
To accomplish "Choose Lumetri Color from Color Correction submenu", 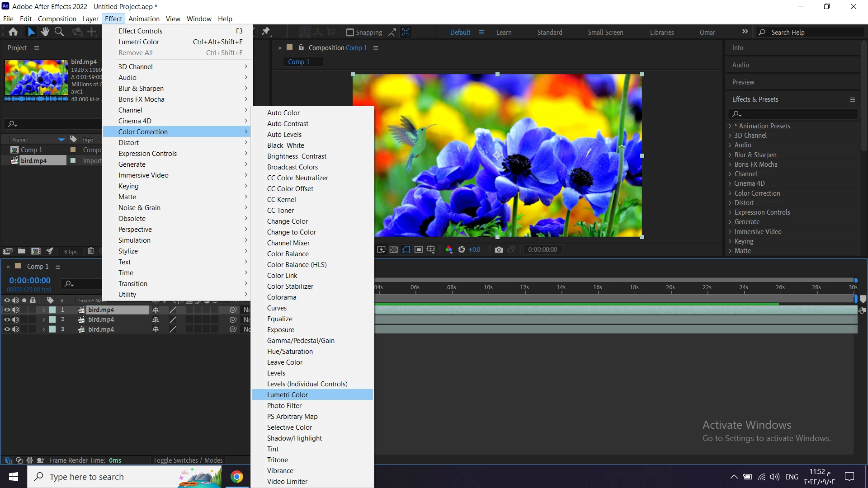I will pyautogui.click(x=288, y=395).
